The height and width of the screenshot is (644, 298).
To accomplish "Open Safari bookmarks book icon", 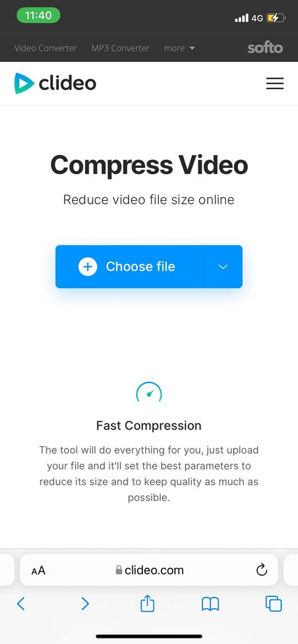I will (210, 604).
